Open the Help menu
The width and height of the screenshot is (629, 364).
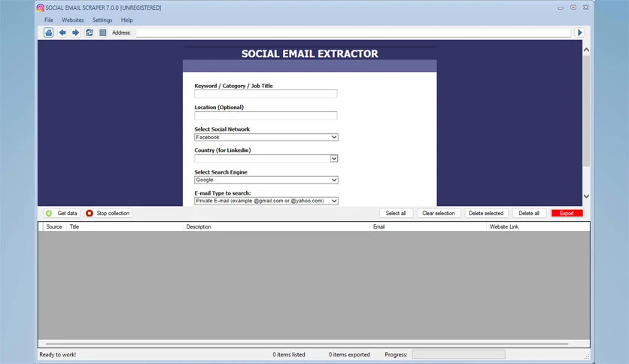(126, 20)
